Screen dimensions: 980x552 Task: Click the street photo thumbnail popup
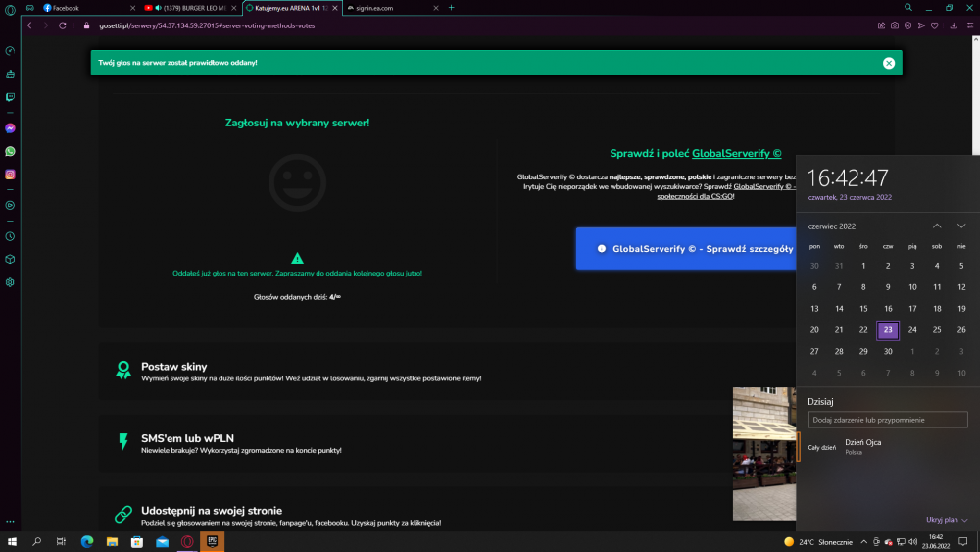(763, 454)
